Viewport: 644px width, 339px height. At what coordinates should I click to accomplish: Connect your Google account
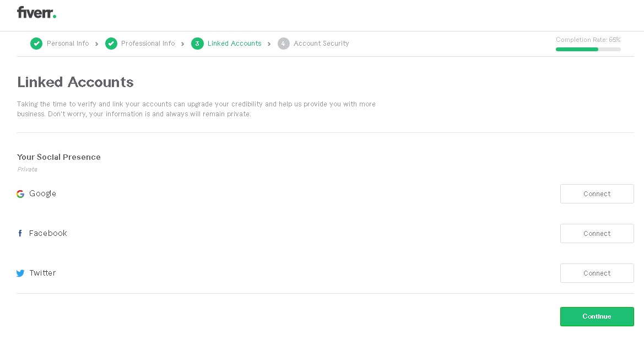[x=597, y=193]
